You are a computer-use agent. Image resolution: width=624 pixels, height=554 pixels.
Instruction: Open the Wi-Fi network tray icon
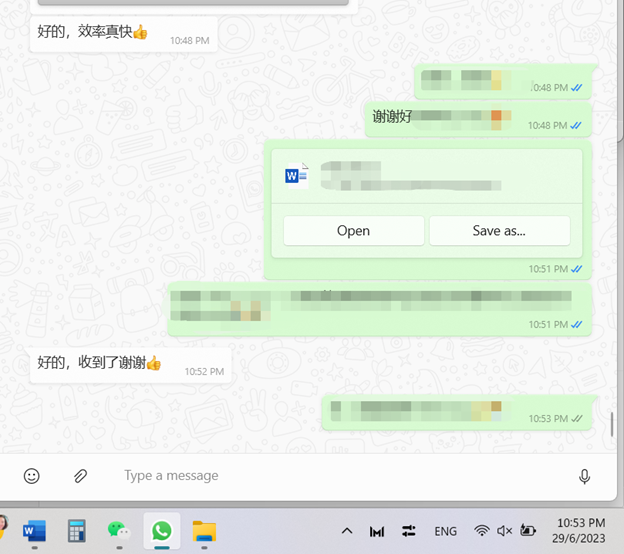(x=482, y=531)
